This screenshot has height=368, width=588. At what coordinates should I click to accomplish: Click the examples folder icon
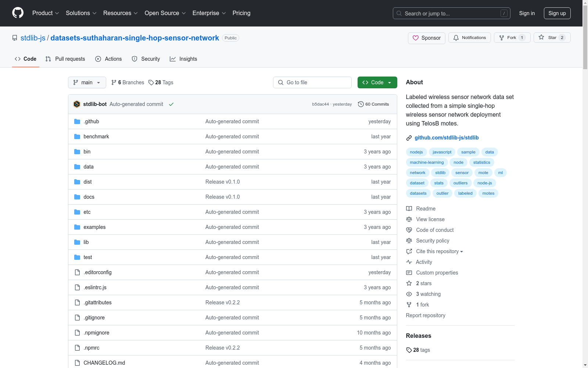tap(77, 227)
